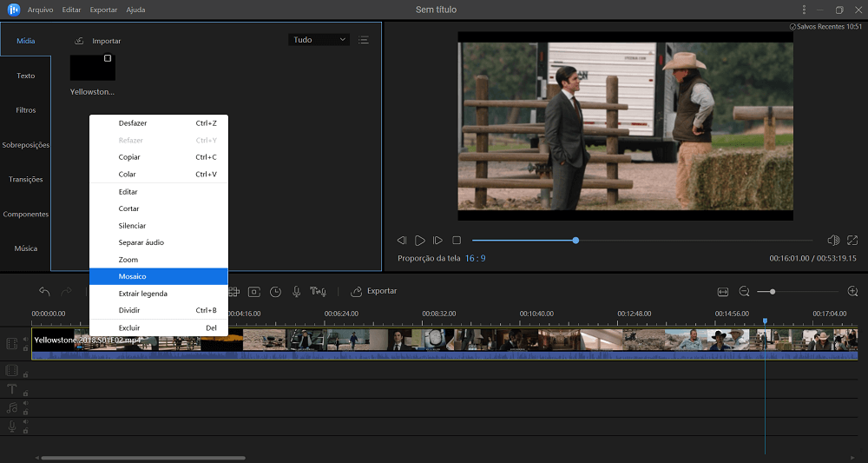This screenshot has height=463, width=868.
Task: Lock the overlay video track
Action: (25, 374)
